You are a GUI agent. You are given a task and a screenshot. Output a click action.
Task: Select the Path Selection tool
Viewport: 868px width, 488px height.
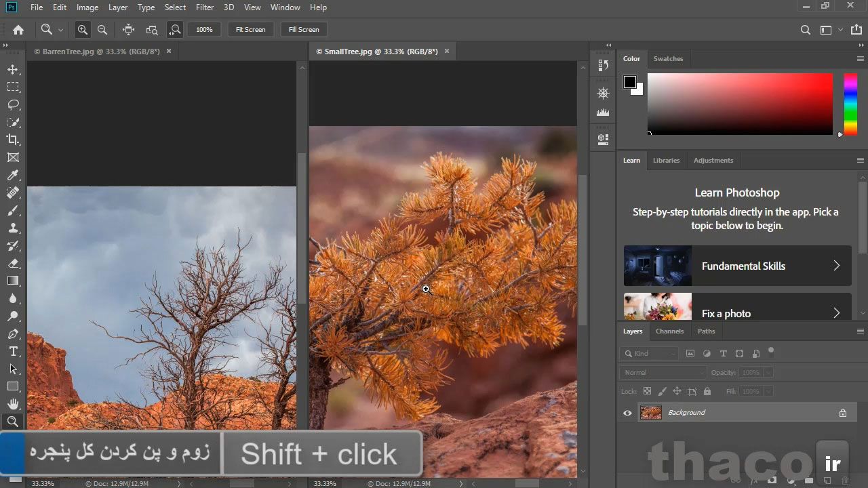13,369
